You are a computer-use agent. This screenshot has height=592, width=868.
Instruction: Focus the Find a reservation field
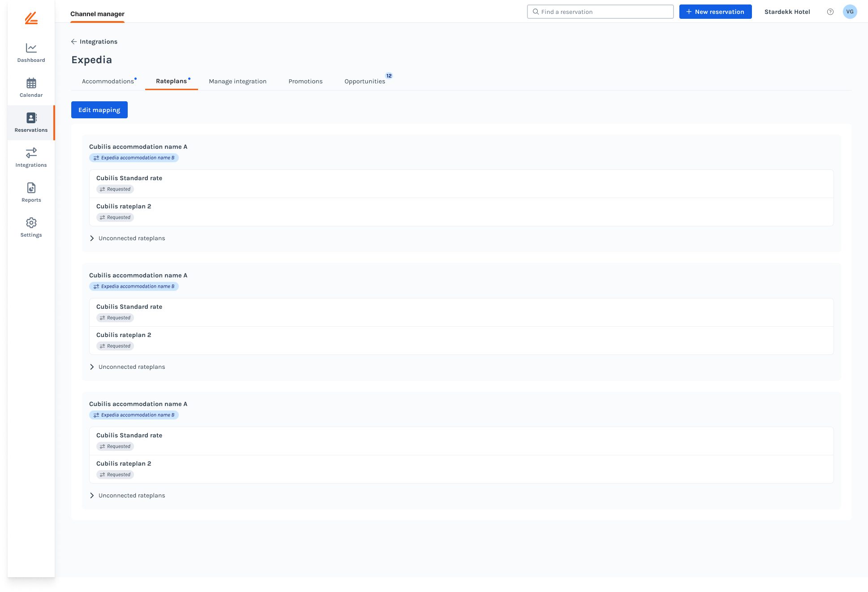(x=600, y=12)
